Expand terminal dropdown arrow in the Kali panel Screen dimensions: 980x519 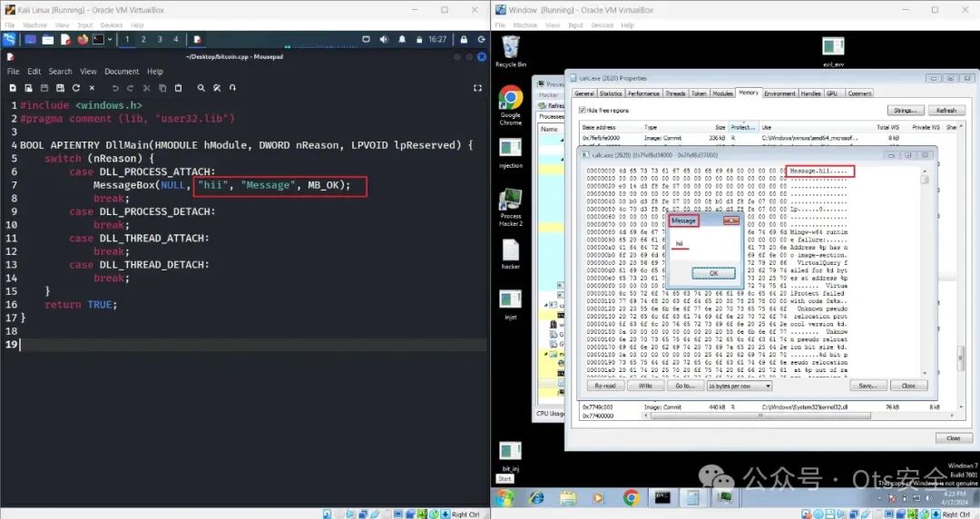point(110,39)
